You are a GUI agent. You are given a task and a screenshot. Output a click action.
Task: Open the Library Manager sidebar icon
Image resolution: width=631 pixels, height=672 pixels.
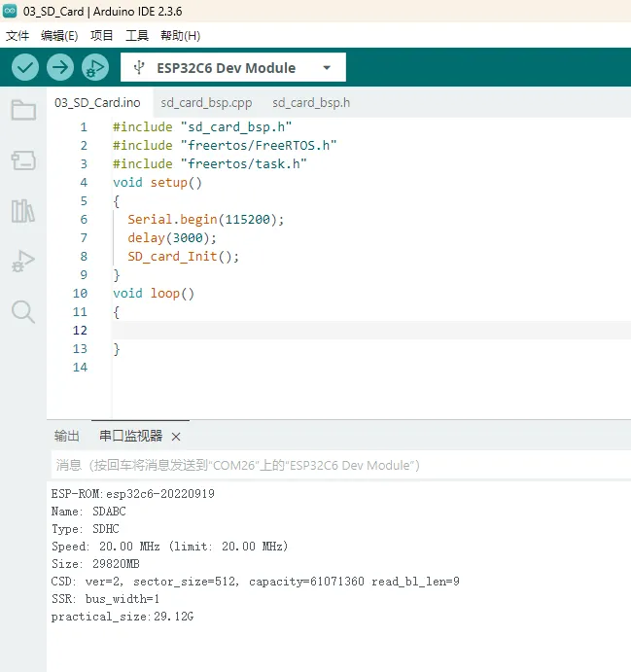coord(23,211)
